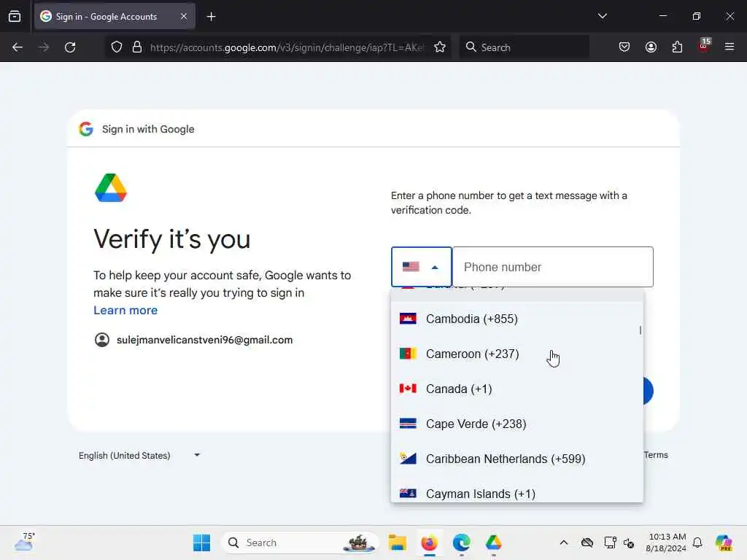Open the notifications bell
Image resolution: width=747 pixels, height=560 pixels.
click(697, 542)
